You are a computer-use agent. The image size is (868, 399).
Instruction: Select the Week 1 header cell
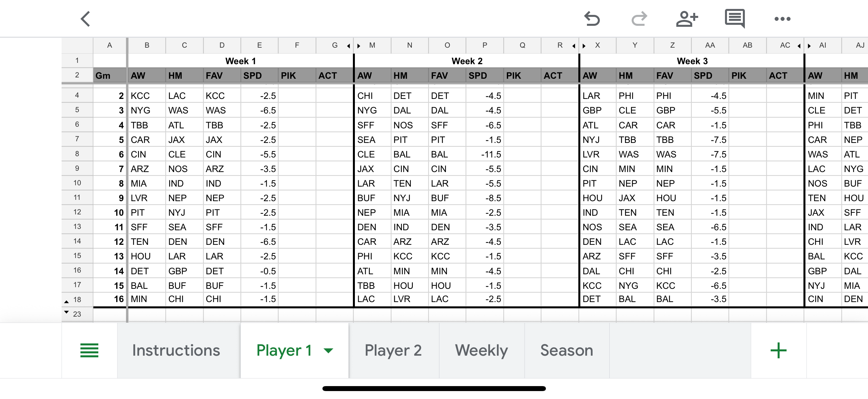tap(241, 61)
